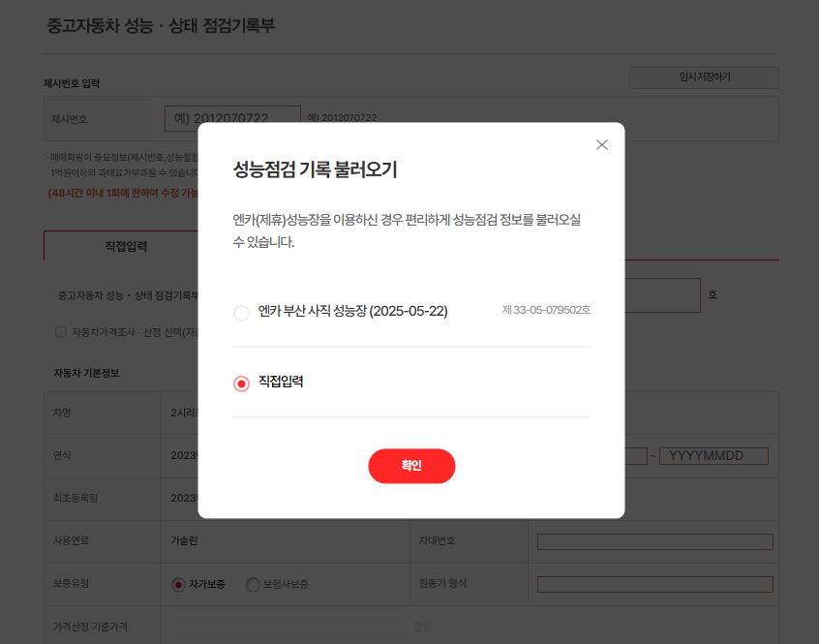Viewport: 819px width, 644px height.
Task: Select 엔카 부산 사직 성능장 radio option
Action: coord(241,313)
